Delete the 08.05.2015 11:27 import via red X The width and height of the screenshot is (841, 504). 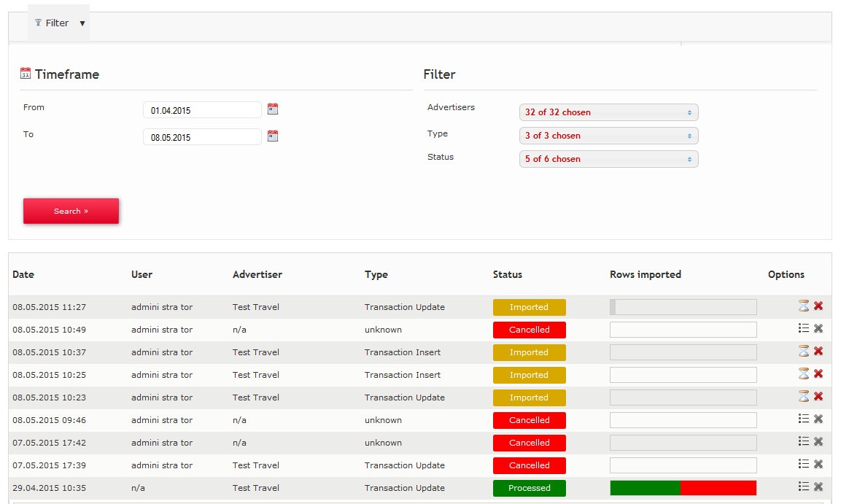coord(818,306)
